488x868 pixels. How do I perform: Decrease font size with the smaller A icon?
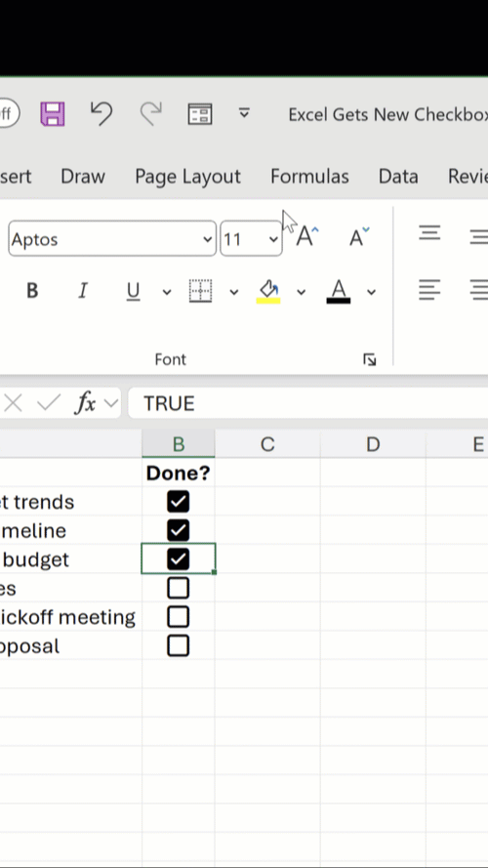(359, 236)
